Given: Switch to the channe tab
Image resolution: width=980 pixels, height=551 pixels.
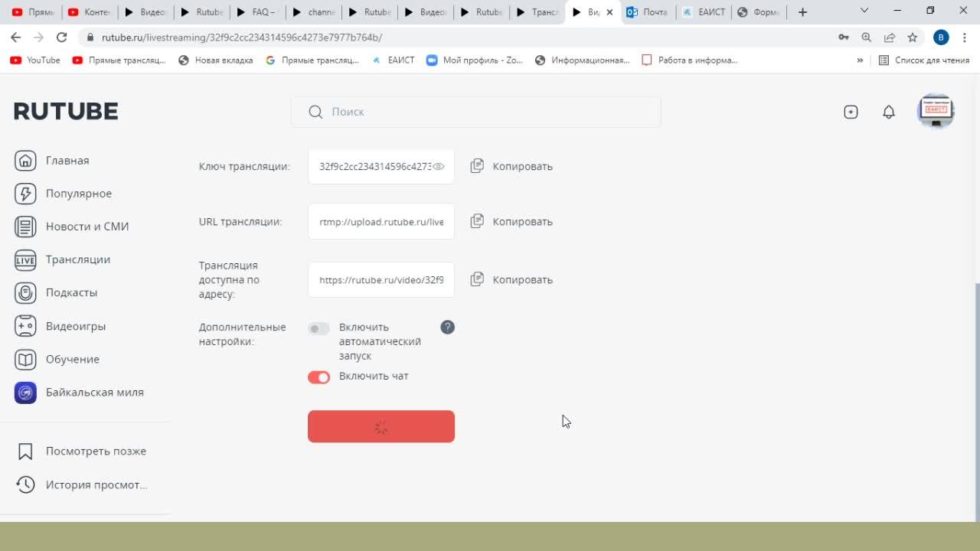Looking at the screenshot, I should (313, 12).
